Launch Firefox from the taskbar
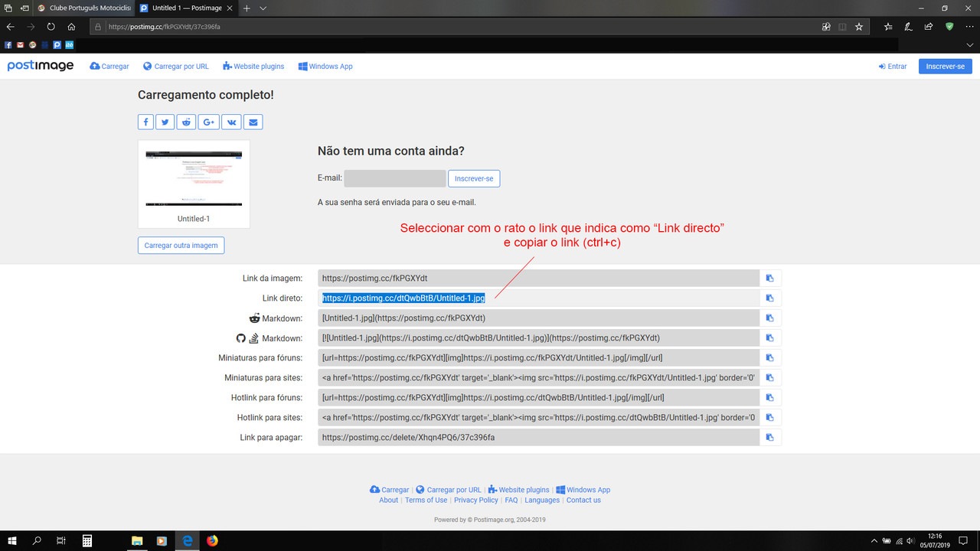Viewport: 980px width, 551px height. click(212, 540)
